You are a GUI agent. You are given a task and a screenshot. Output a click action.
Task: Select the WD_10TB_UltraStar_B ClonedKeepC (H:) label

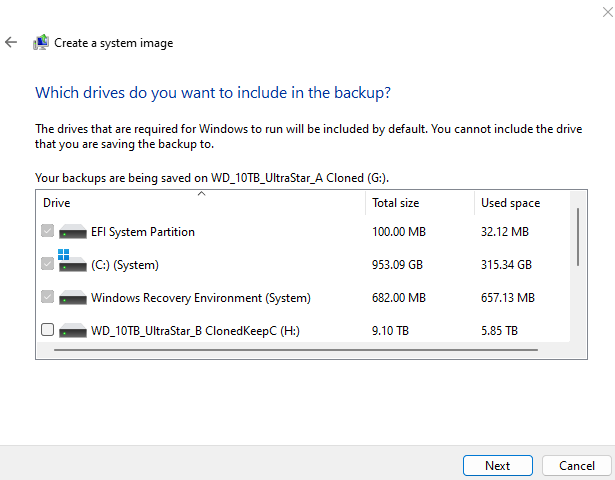(195, 331)
